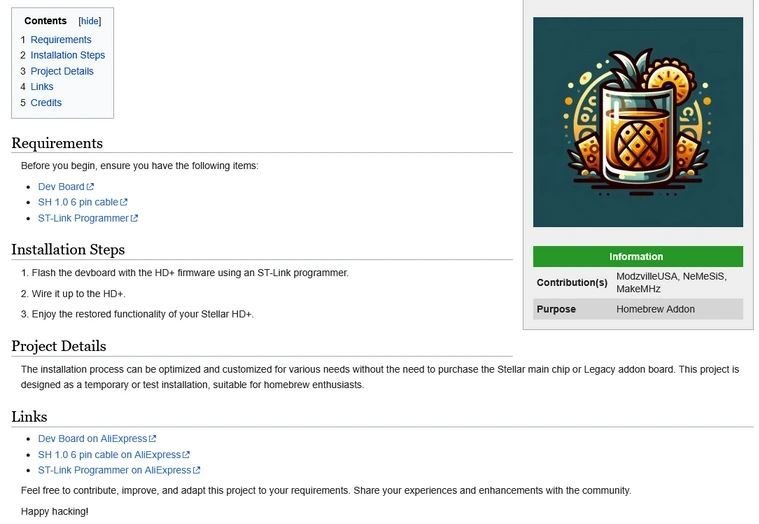759x524 pixels.
Task: Click external icon after ST-Link Programmer on AliExpress
Action: click(x=197, y=470)
